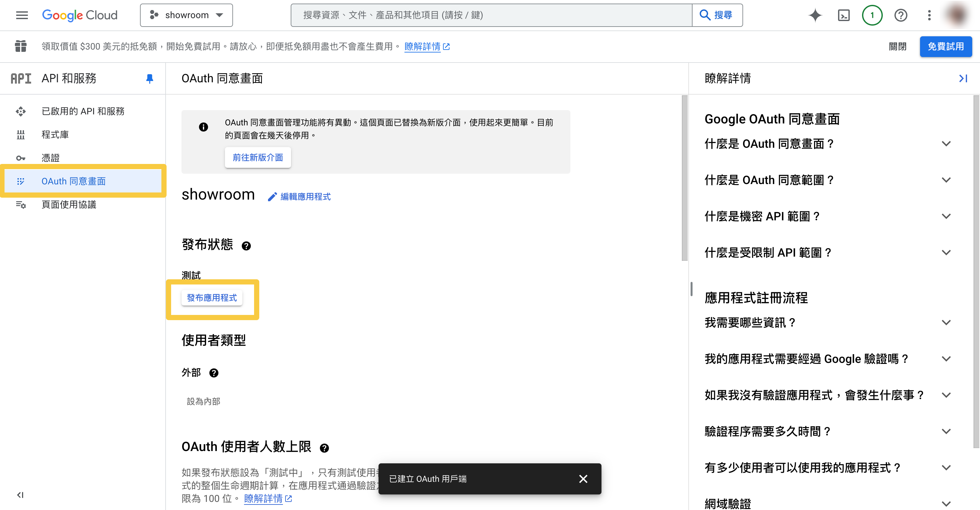This screenshot has height=510, width=980.
Task: Open 已啟用的 API 和服務 in the sidebar
Action: tap(83, 111)
